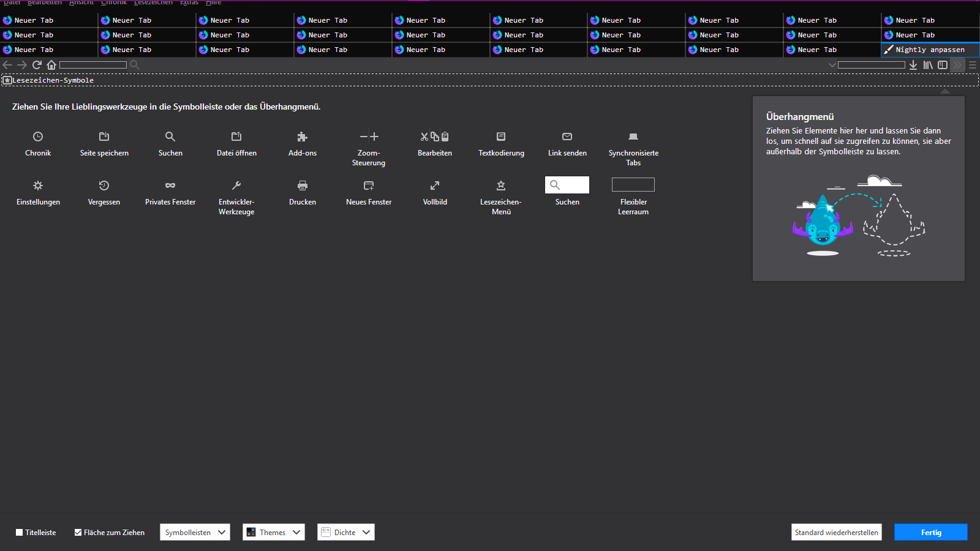Click the Vollbild fullscreen icon
This screenshot has height=551, width=980.
click(x=435, y=186)
